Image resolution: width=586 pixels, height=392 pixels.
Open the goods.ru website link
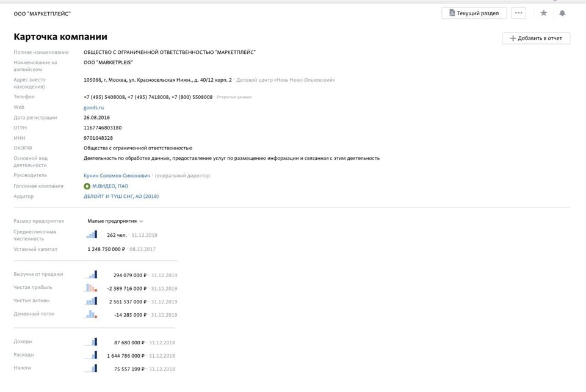93,107
